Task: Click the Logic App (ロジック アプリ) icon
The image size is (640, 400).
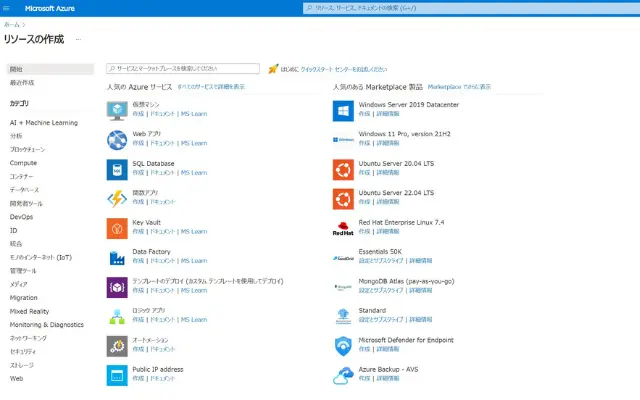Action: point(117,317)
